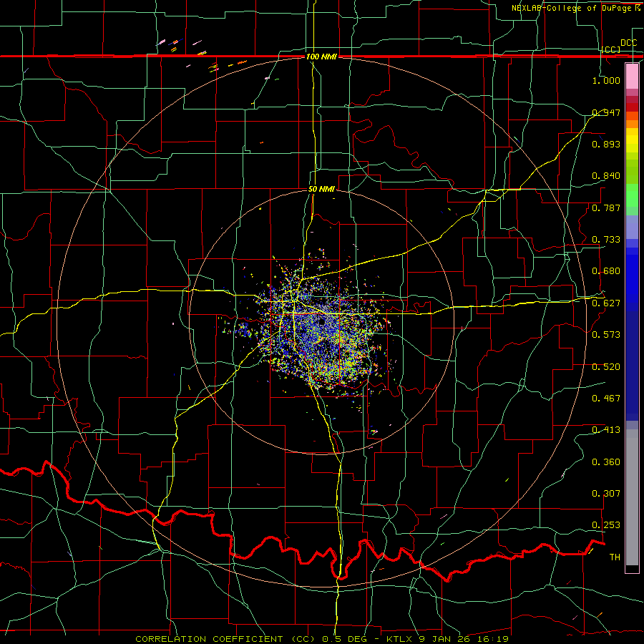The width and height of the screenshot is (644, 644).
Task: Click the 0.413 scale value
Action: coord(606,429)
